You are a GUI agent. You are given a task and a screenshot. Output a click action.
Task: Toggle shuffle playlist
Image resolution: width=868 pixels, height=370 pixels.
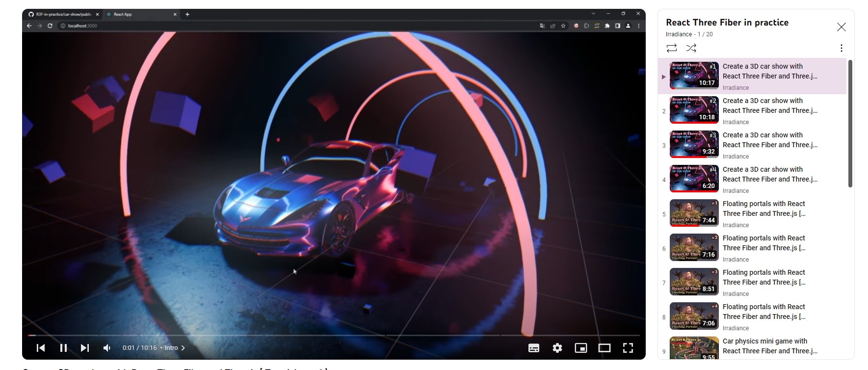click(x=691, y=48)
